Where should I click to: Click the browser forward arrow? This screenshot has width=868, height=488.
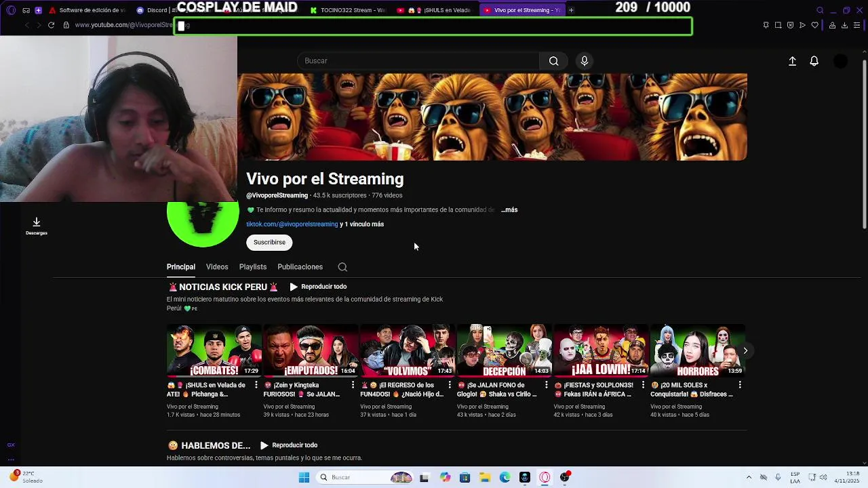(39, 25)
